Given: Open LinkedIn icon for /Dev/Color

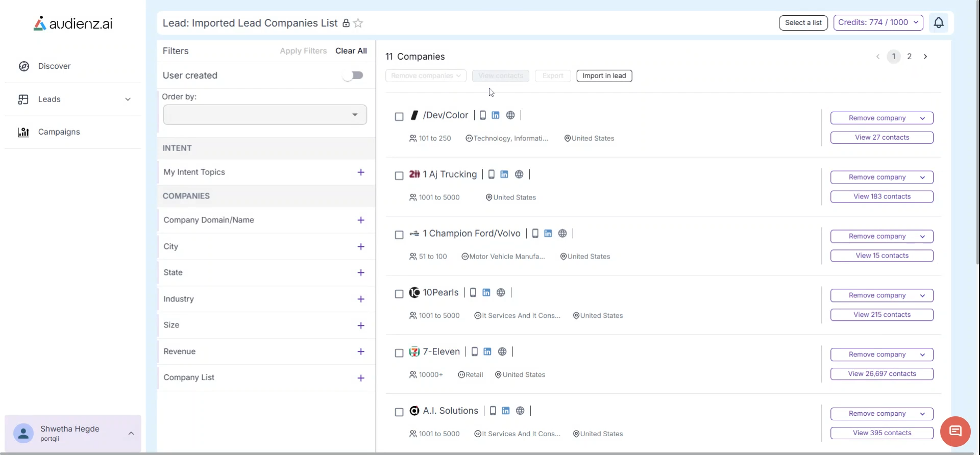Looking at the screenshot, I should click(x=496, y=115).
